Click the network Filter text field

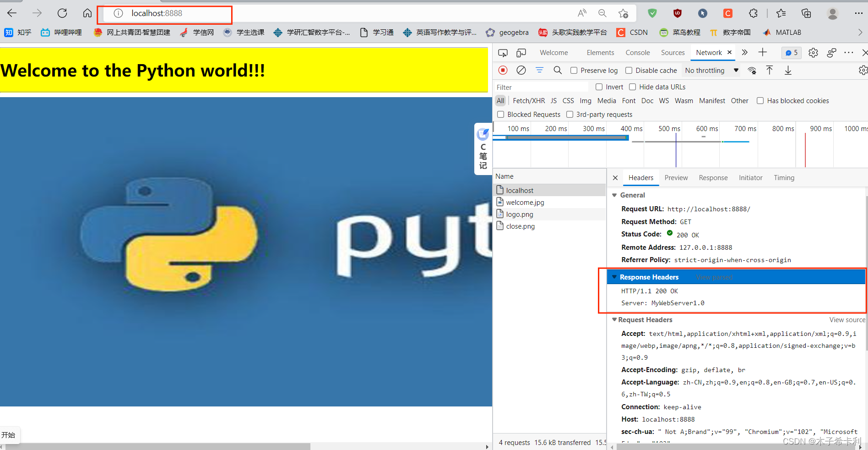541,87
